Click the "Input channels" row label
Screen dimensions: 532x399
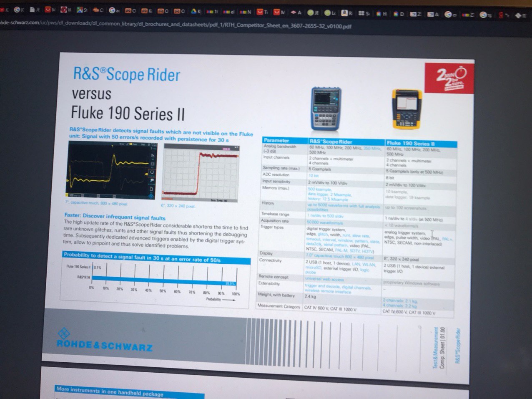(x=276, y=157)
